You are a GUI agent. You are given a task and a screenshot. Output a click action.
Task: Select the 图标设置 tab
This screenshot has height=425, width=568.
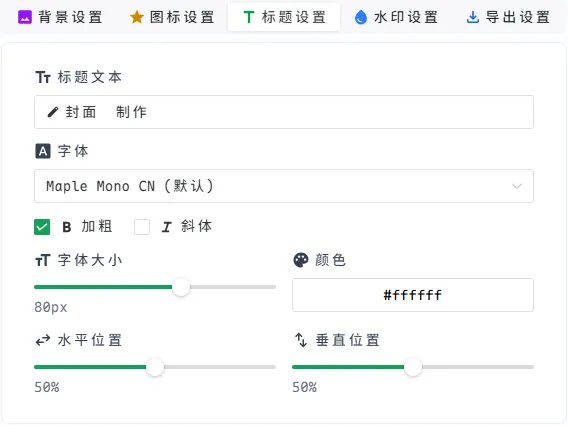click(x=172, y=17)
